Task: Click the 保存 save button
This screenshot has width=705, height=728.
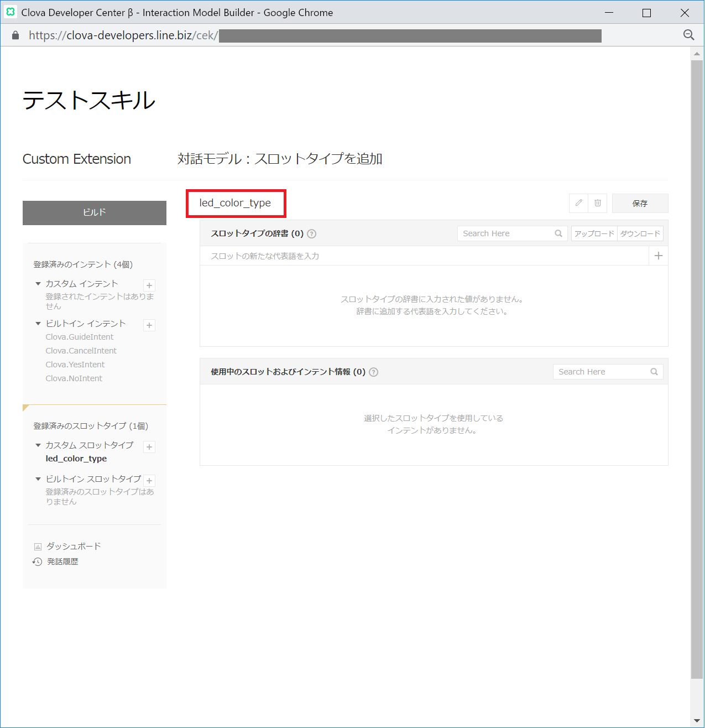Action: pyautogui.click(x=640, y=203)
